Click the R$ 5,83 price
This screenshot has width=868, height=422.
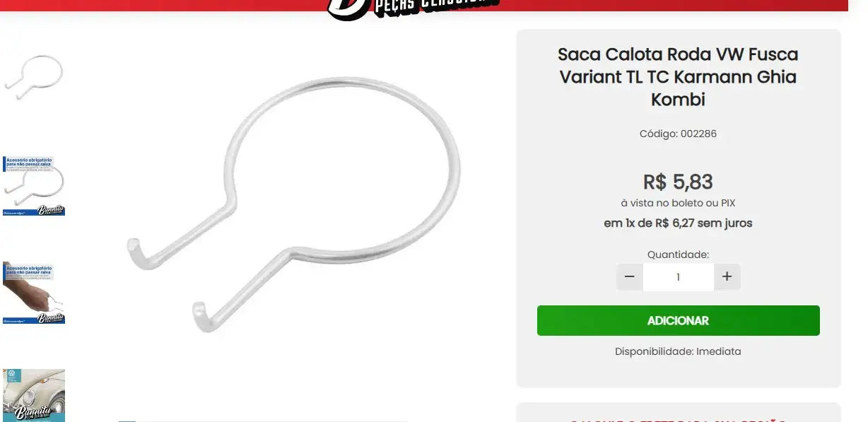(678, 182)
